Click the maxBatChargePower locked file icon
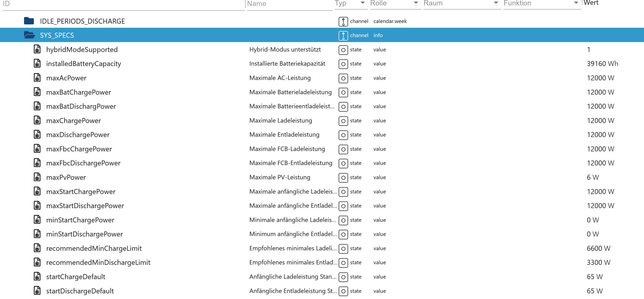 tap(37, 92)
